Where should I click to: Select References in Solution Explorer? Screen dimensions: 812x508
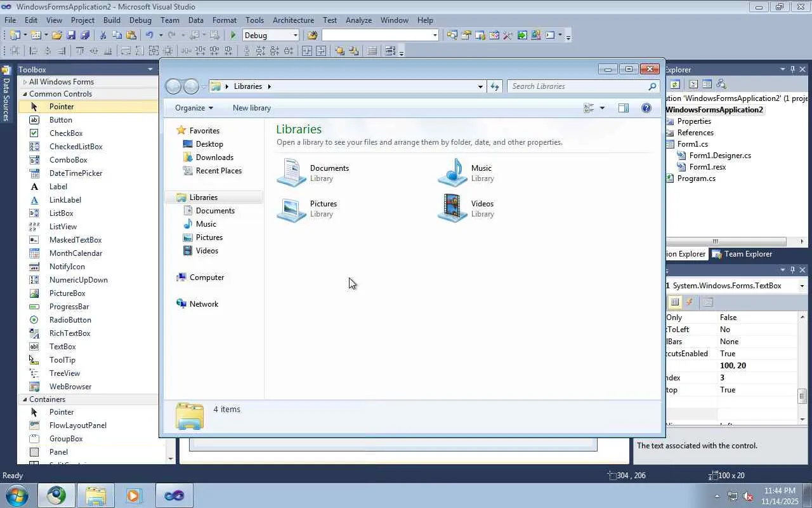pyautogui.click(x=695, y=133)
